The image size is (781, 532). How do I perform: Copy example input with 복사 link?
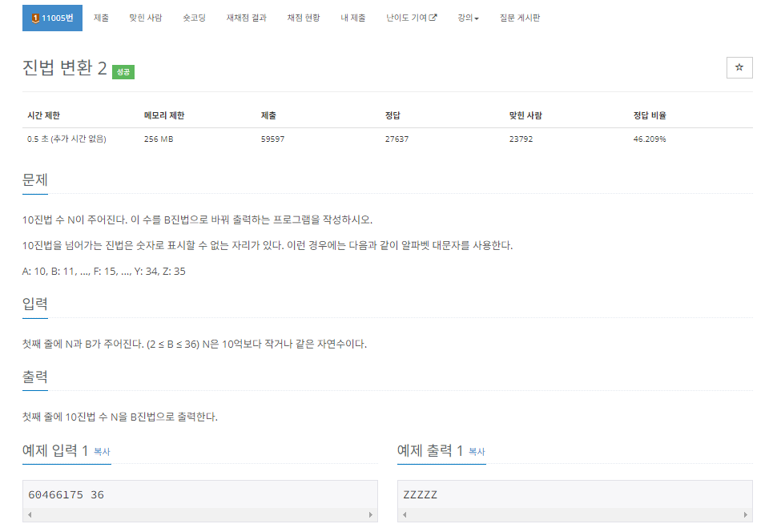[102, 452]
